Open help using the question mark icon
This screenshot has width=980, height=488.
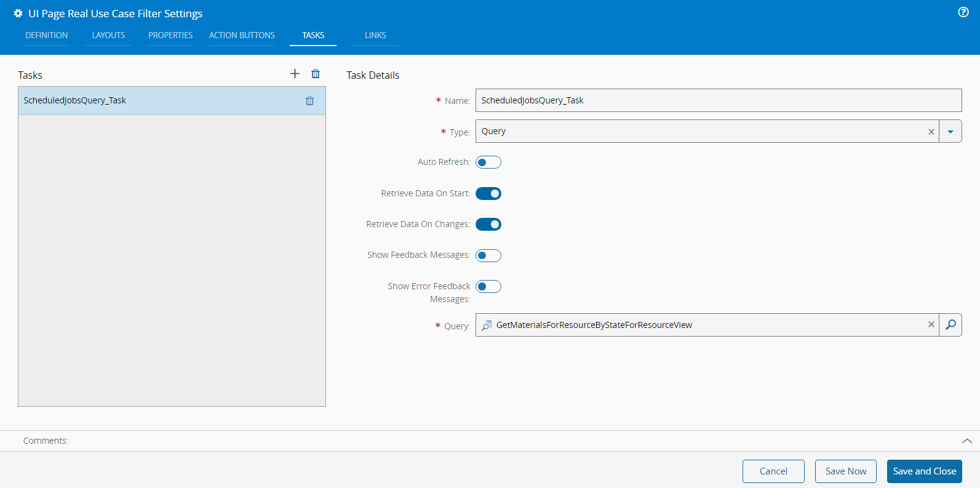(x=963, y=12)
